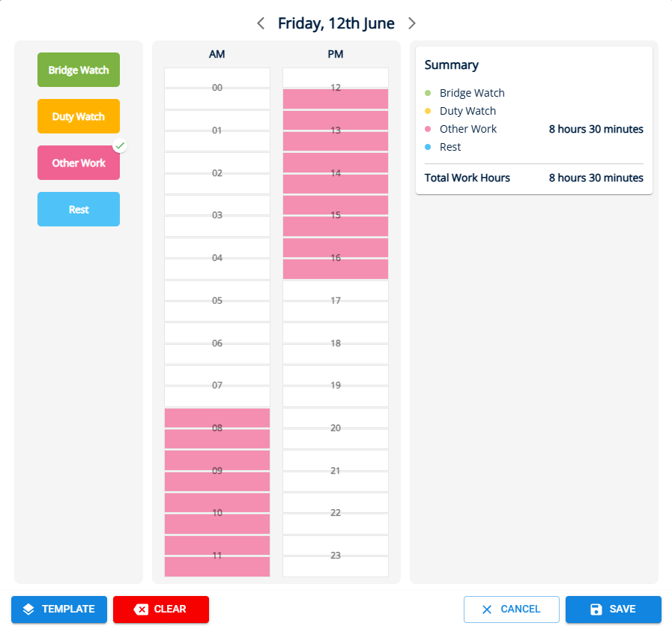Go to next day with right chevron
The width and height of the screenshot is (672, 632).
[x=412, y=23]
